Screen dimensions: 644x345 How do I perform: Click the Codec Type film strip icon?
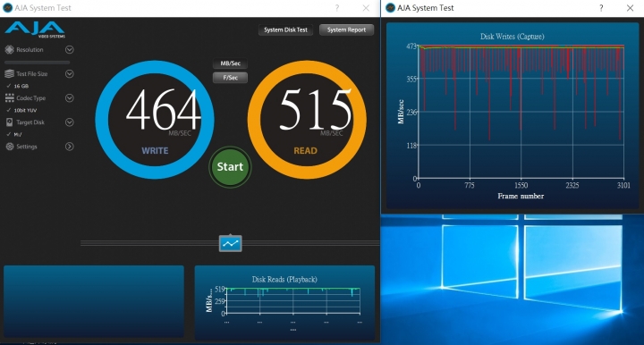(10, 98)
